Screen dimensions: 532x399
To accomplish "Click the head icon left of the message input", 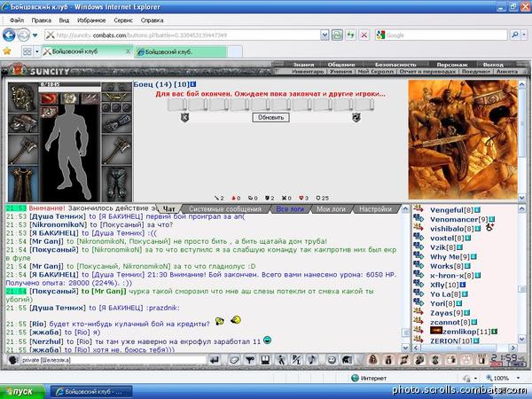I will pos(13,360).
